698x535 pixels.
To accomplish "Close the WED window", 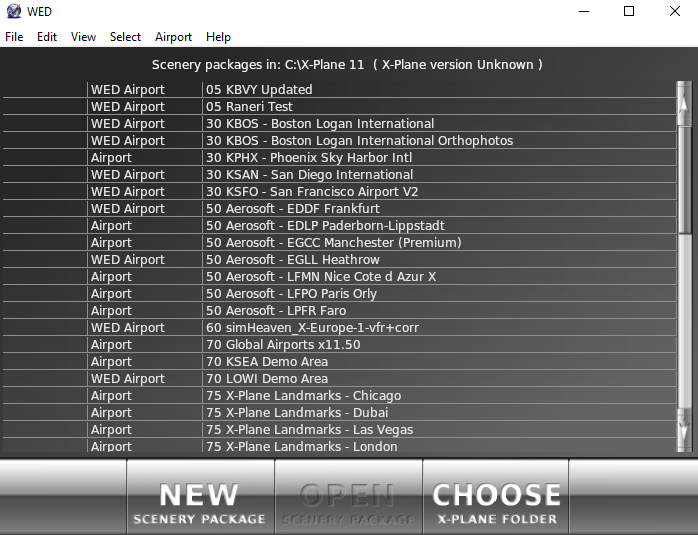I will pos(675,11).
